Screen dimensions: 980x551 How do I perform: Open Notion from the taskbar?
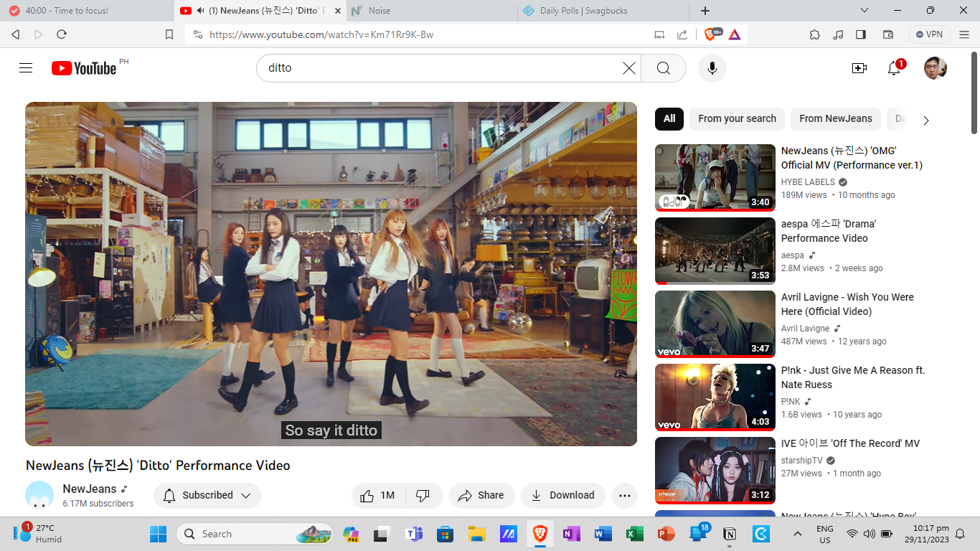click(730, 534)
